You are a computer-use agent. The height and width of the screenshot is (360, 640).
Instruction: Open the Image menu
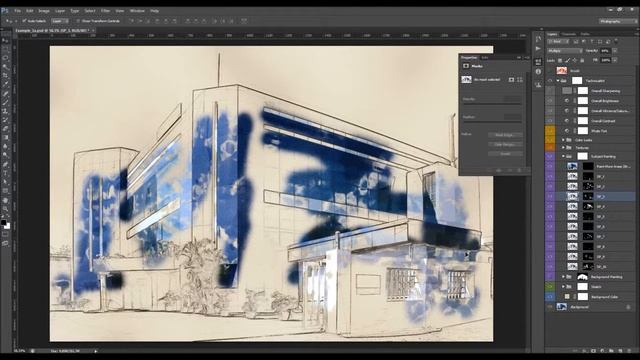pyautogui.click(x=44, y=11)
